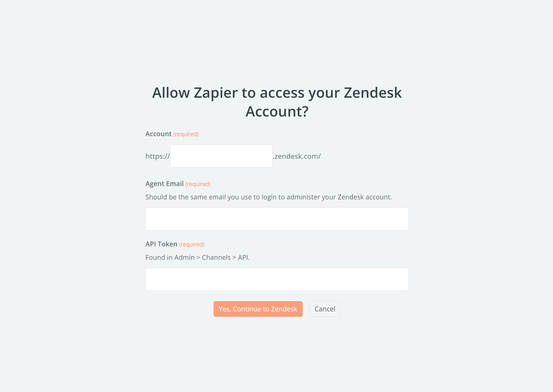Click the heading's second line "Account?"

277,111
